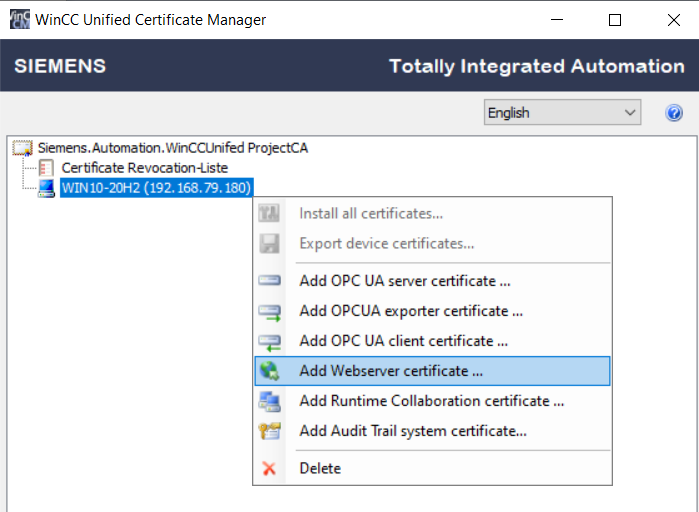The image size is (699, 512).
Task: Click the Audit Trail certificate icon
Action: (270, 431)
